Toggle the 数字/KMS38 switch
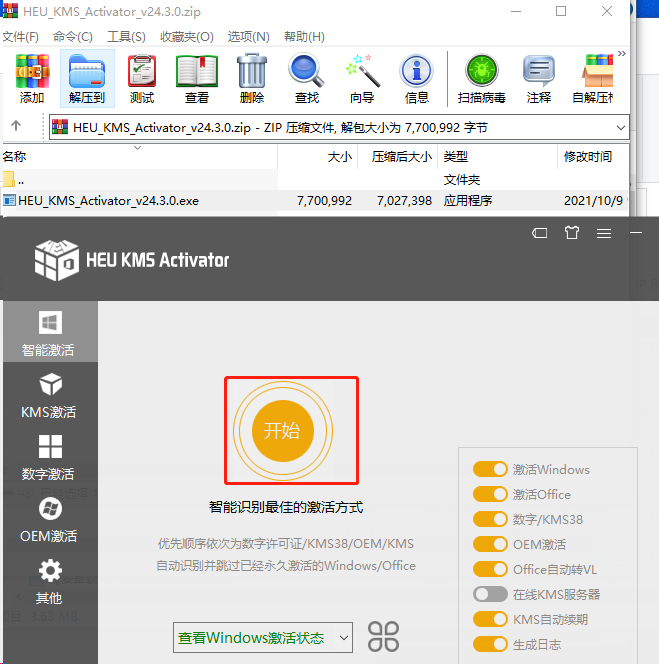659x664 pixels. (x=490, y=519)
